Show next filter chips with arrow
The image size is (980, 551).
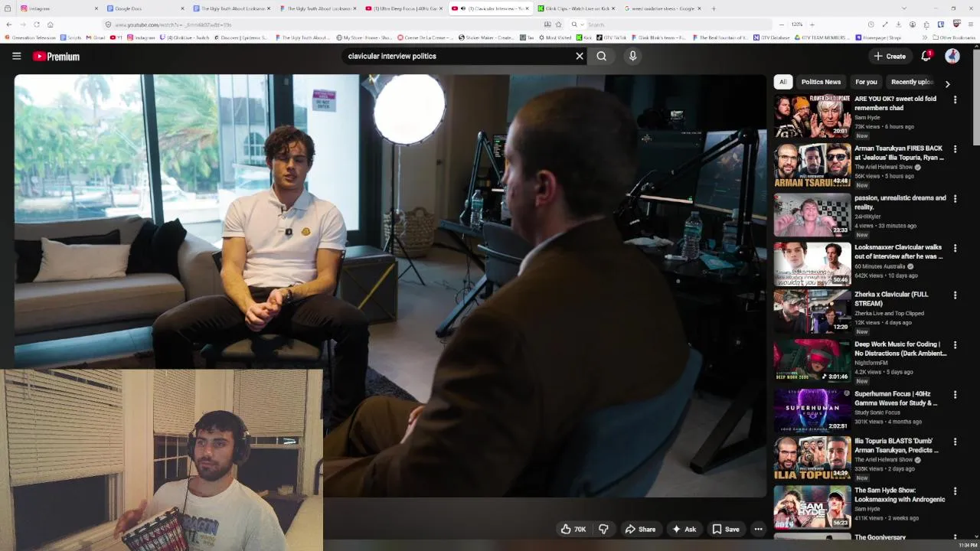948,83
